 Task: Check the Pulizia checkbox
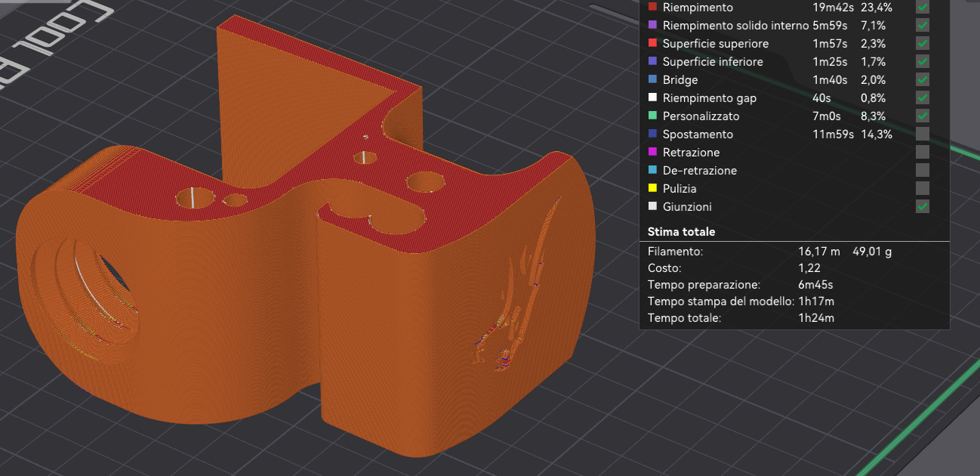tap(923, 189)
